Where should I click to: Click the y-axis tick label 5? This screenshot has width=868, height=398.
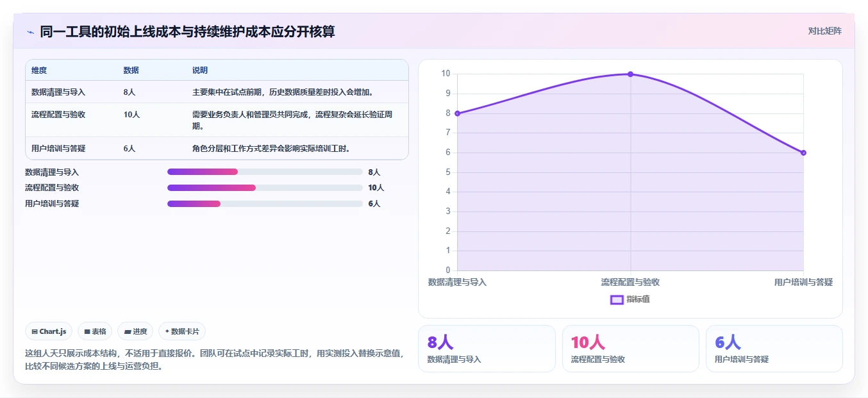click(x=448, y=172)
